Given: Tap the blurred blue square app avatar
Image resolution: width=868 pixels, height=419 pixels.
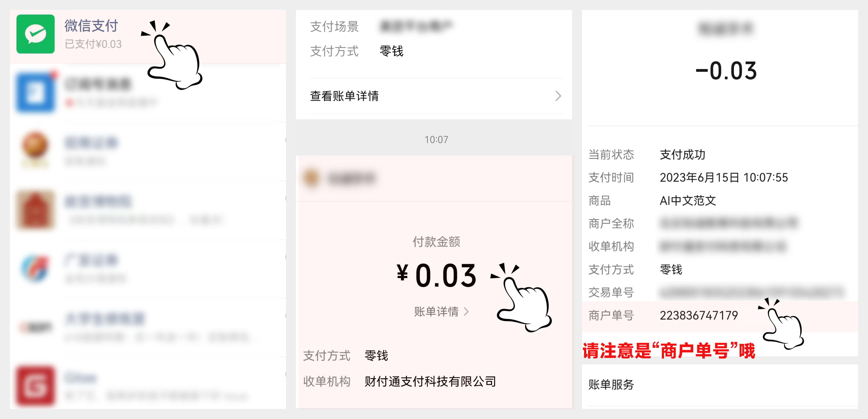Looking at the screenshot, I should click(35, 92).
